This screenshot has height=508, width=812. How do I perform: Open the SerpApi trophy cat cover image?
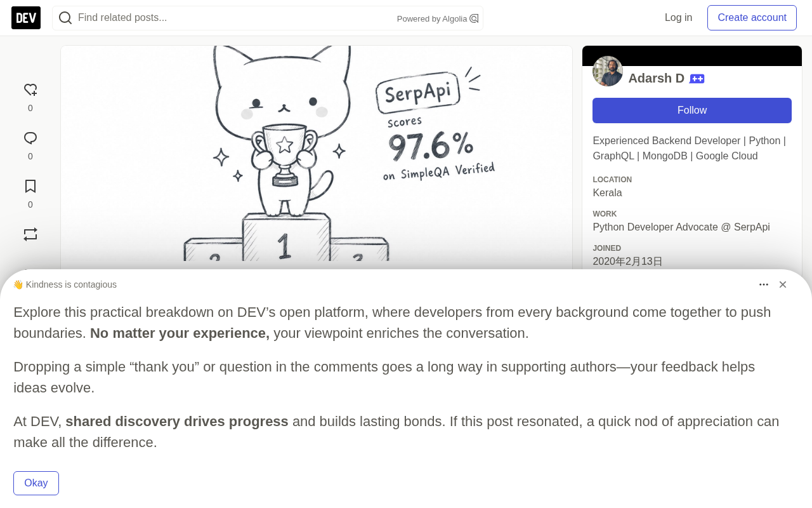[x=317, y=153]
